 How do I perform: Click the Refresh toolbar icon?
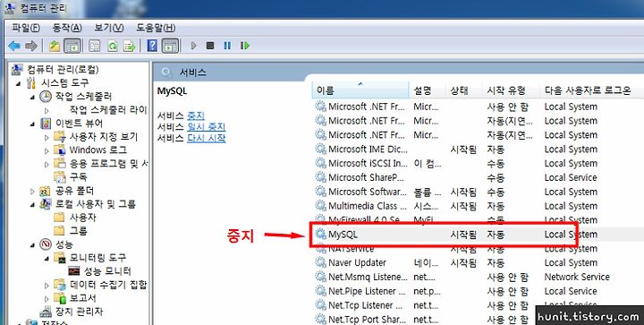tap(112, 46)
